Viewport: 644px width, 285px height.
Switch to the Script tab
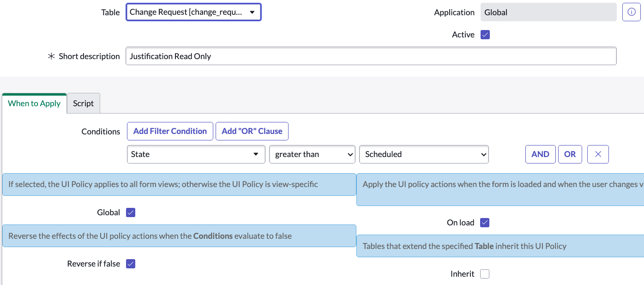click(83, 103)
